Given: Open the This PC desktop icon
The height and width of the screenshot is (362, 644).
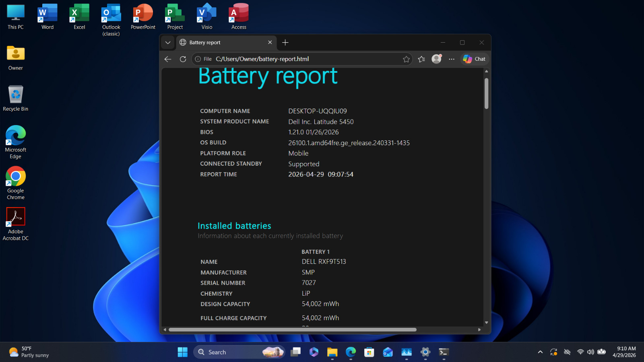Looking at the screenshot, I should tap(16, 17).
